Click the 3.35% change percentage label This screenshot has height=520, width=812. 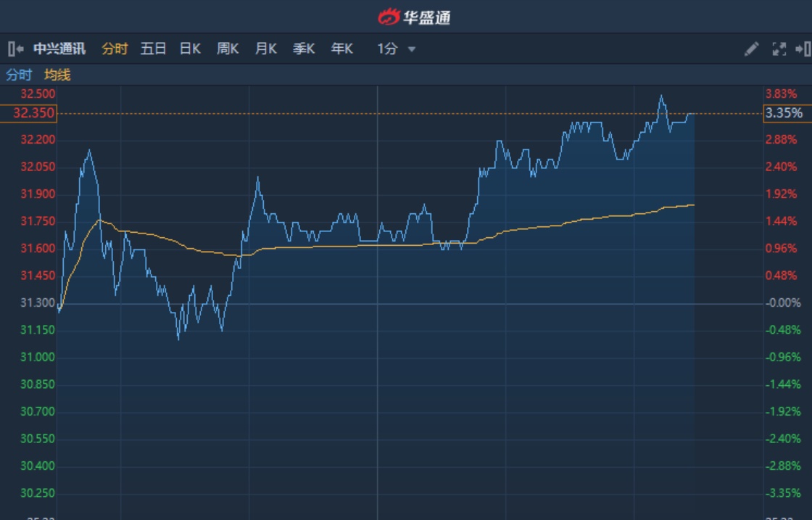coord(784,113)
